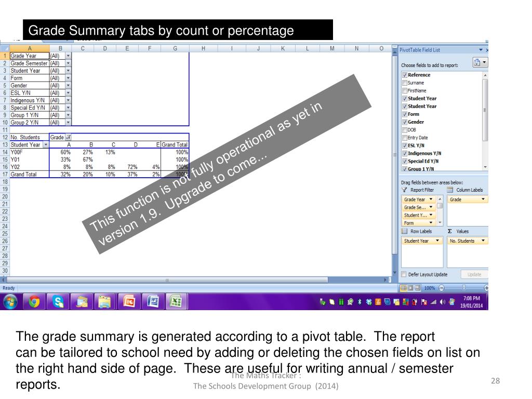Enable the Defer Layout Update checkbox
The width and height of the screenshot is (532, 399).
point(404,274)
